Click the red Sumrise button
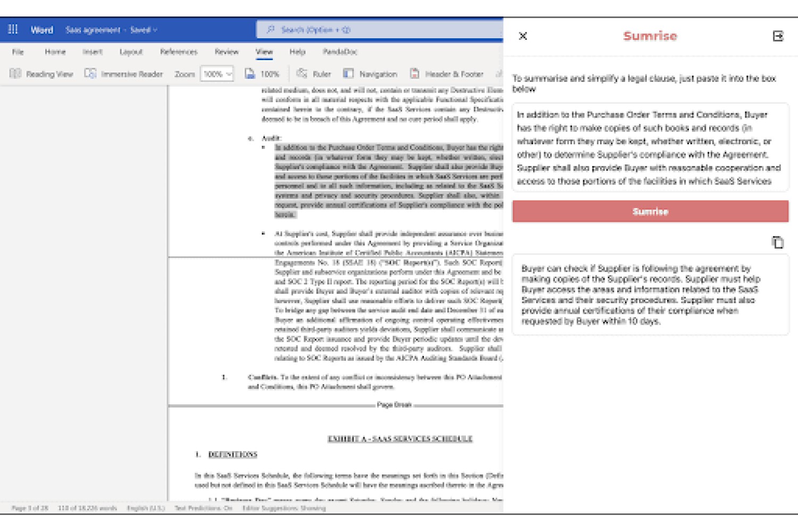798x532 pixels. click(650, 211)
